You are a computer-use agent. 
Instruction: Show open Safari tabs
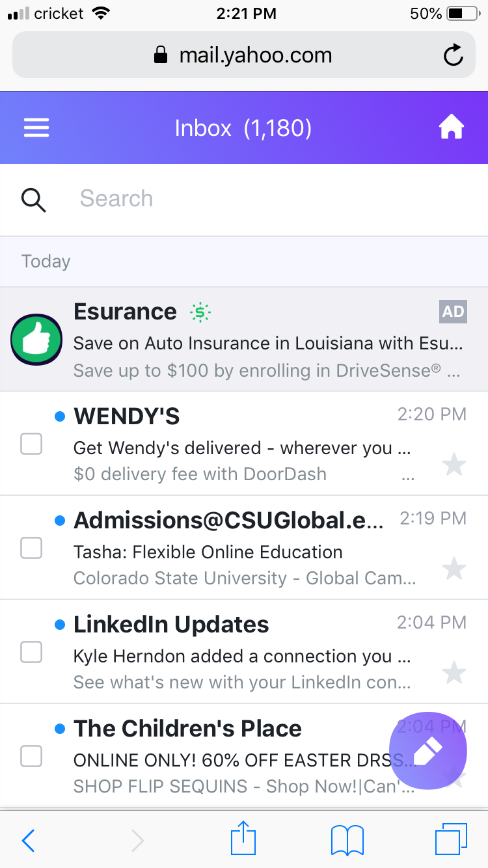450,839
